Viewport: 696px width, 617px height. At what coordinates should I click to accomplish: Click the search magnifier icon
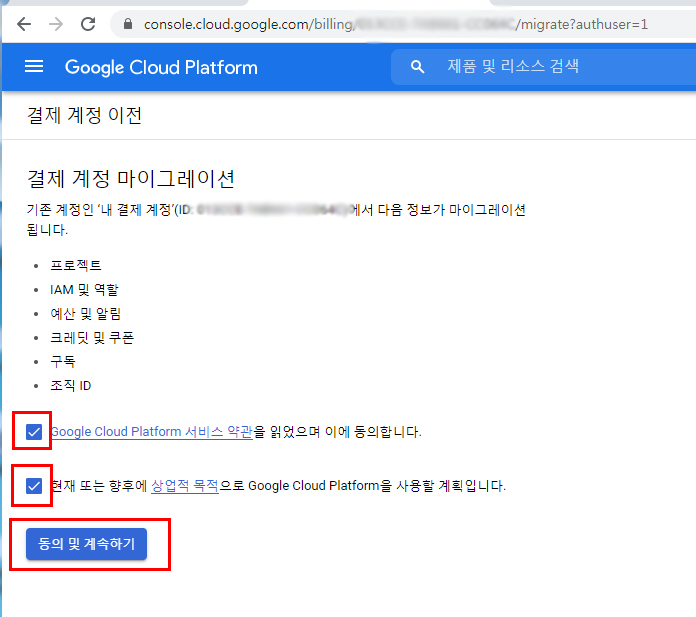coord(417,67)
